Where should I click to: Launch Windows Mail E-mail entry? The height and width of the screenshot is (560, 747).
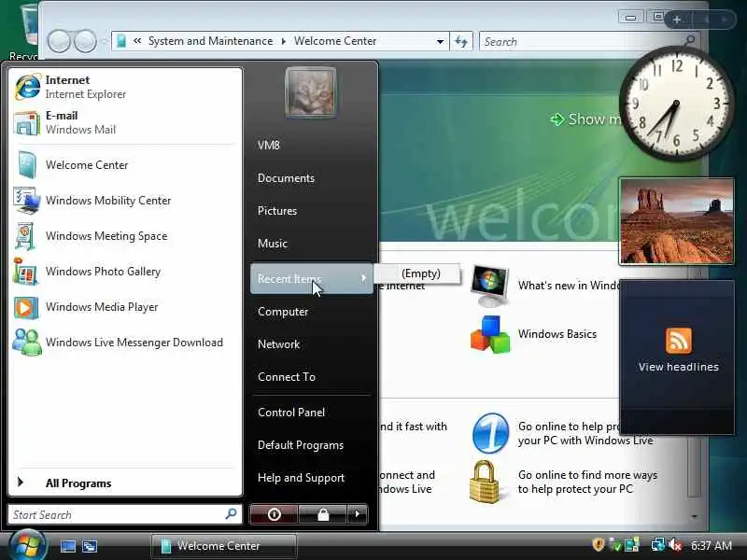(x=125, y=122)
